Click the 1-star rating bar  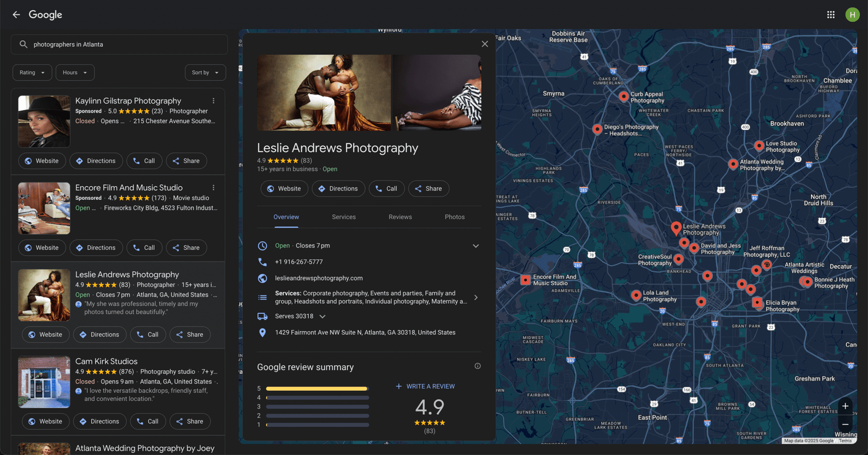click(317, 425)
